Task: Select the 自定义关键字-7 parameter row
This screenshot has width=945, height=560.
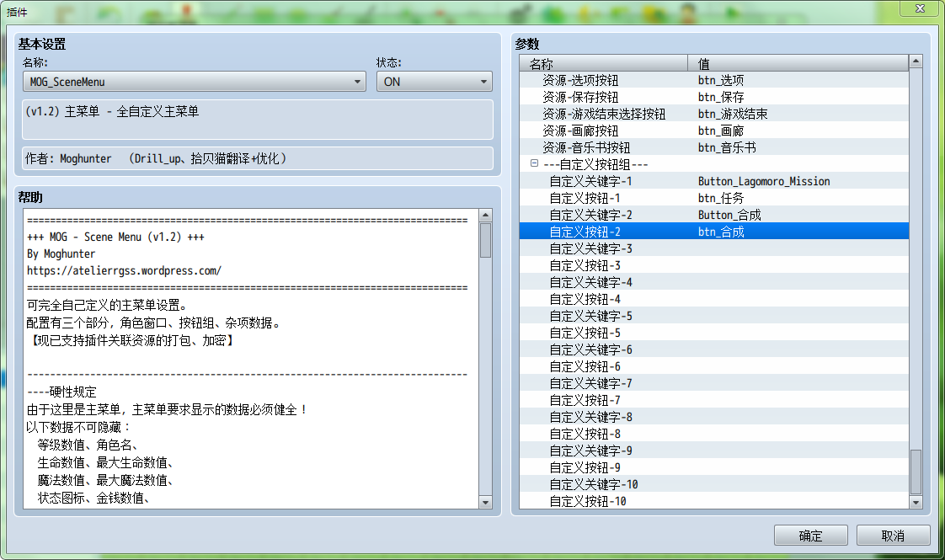Action: (714, 383)
